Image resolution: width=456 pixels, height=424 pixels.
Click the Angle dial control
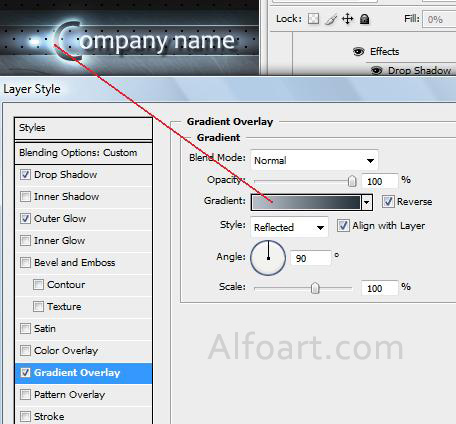(268, 258)
